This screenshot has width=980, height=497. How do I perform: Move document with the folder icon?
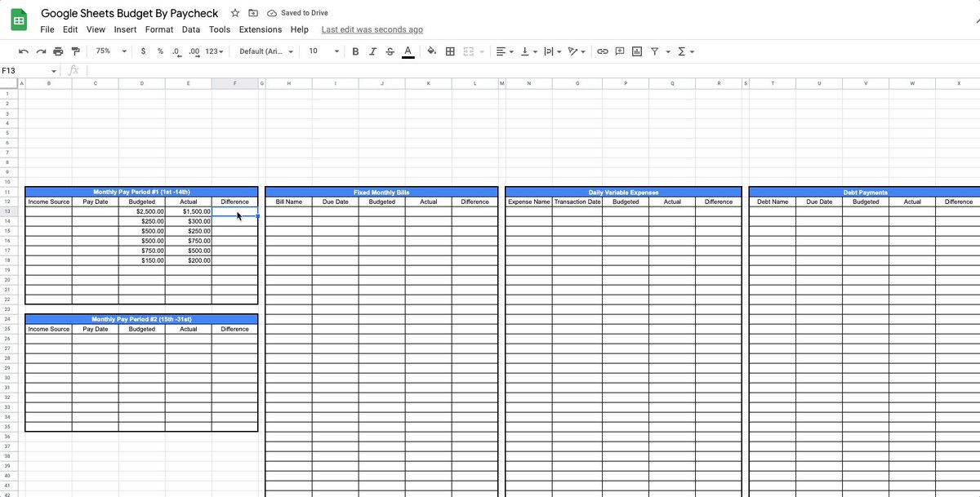pyautogui.click(x=253, y=13)
